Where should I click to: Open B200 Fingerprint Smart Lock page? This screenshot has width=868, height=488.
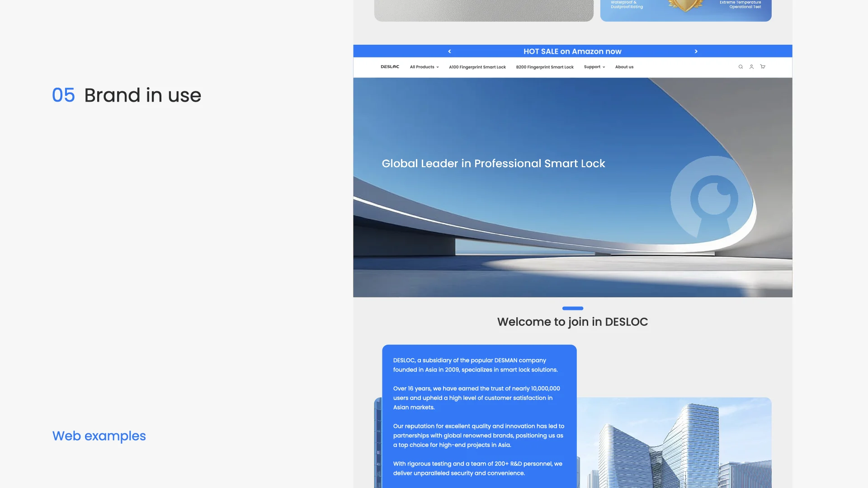pos(545,67)
